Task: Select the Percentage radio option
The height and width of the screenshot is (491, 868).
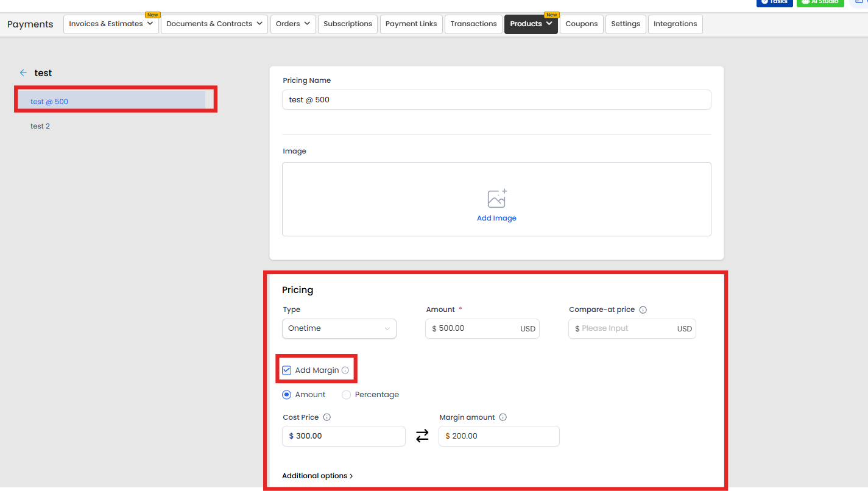Action: tap(346, 395)
